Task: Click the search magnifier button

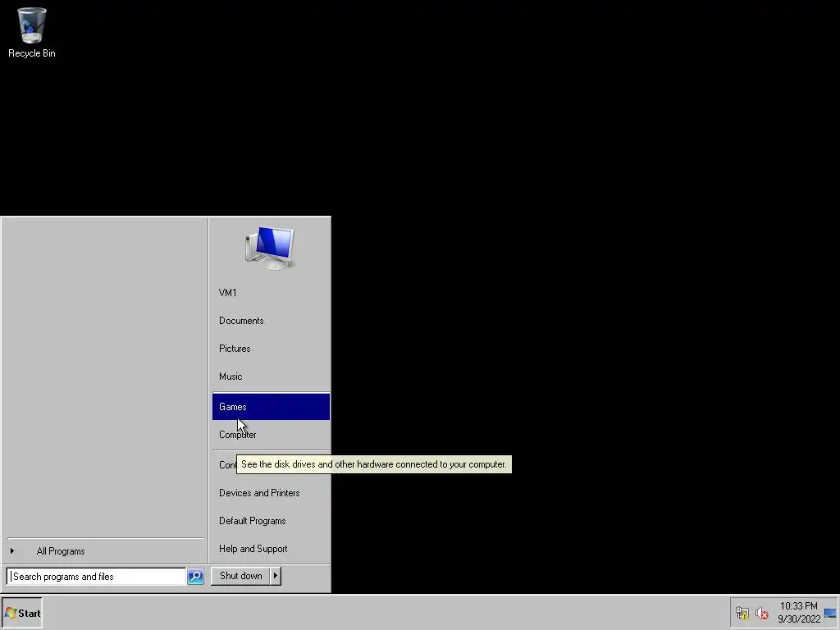Action: click(195, 576)
